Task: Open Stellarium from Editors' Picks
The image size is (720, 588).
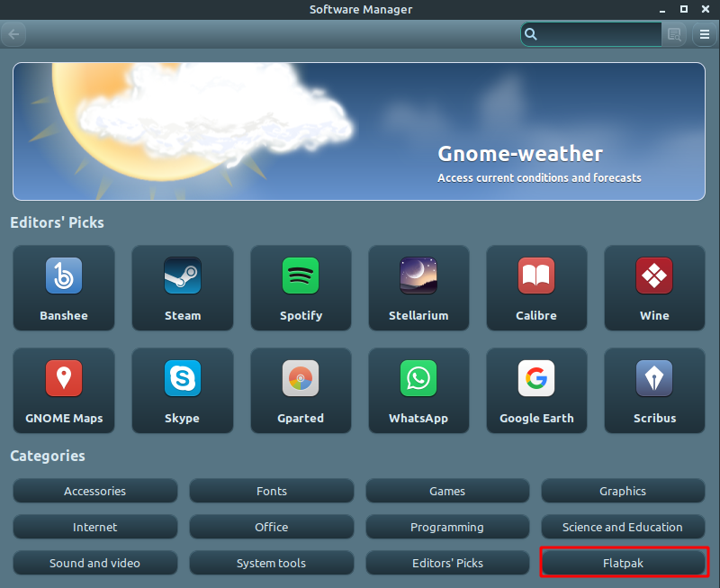Action: 418,288
